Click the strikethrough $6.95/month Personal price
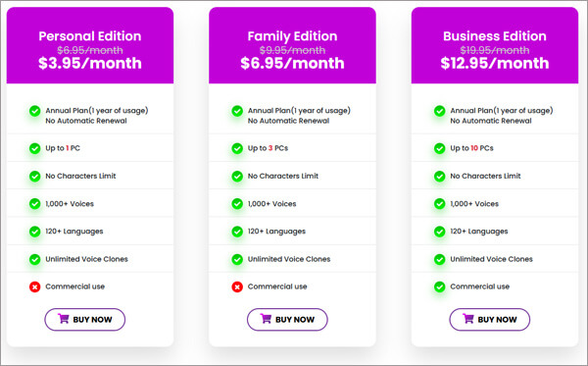The image size is (588, 366). (90, 50)
